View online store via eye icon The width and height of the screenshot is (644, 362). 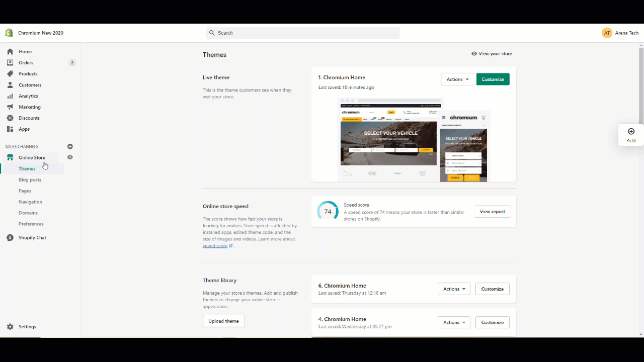[70, 157]
